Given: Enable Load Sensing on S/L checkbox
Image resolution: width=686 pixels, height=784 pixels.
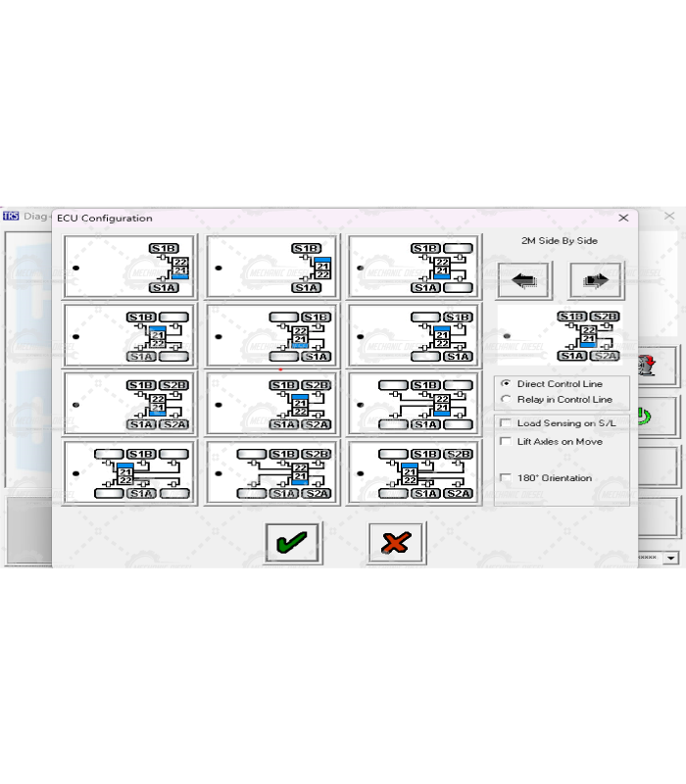Looking at the screenshot, I should (x=506, y=423).
